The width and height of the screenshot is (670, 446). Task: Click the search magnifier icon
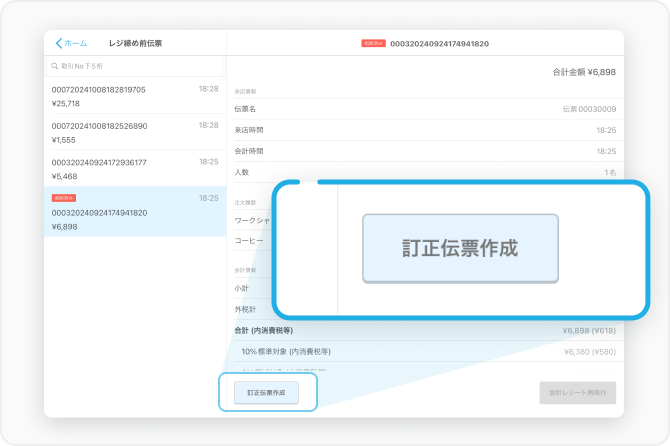click(x=54, y=66)
